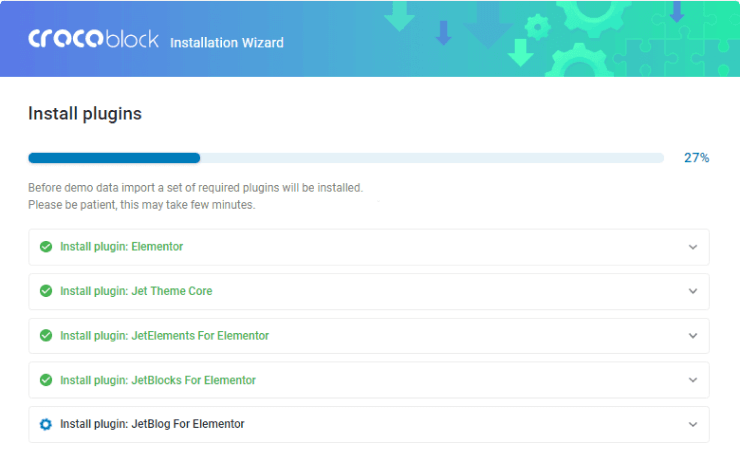Expand the JetBlog For Elementor chevron
The height and width of the screenshot is (464, 740).
pos(692,424)
